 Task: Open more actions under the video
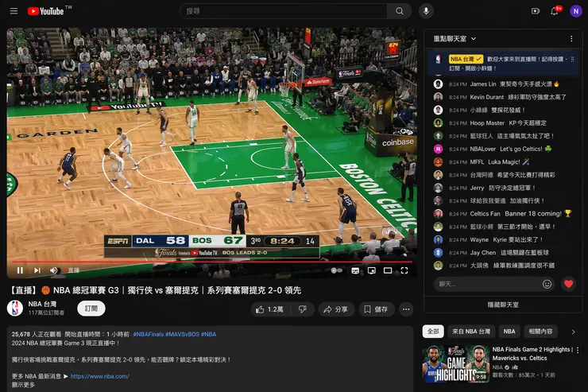coord(406,309)
